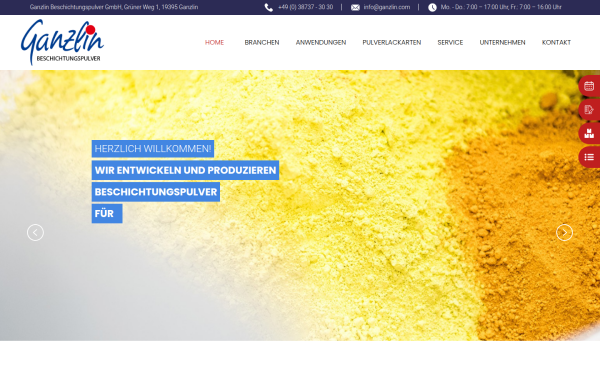This screenshot has height=375, width=600.
Task: Open the red boxes side button
Action: pyautogui.click(x=589, y=134)
